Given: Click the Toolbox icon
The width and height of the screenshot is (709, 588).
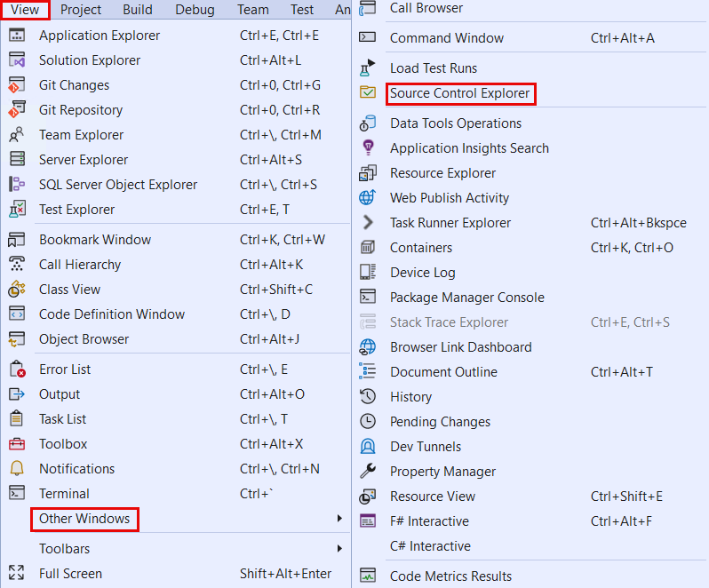Looking at the screenshot, I should click(16, 444).
